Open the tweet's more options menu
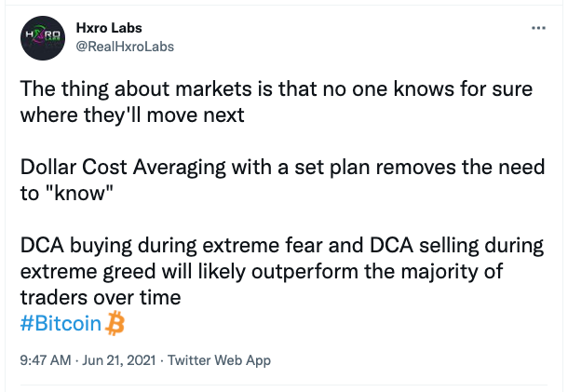Viewport: 568px width, 392px height. [537, 28]
